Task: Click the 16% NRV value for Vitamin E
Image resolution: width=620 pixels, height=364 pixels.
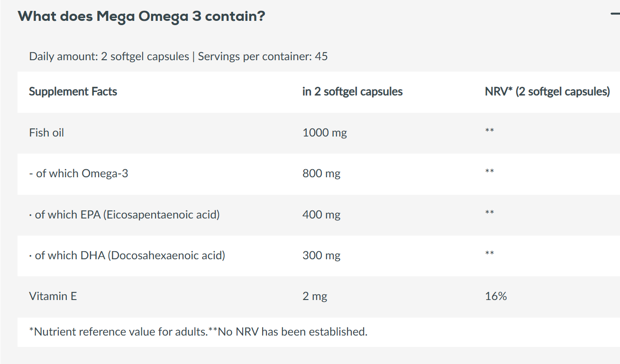Action: click(496, 296)
